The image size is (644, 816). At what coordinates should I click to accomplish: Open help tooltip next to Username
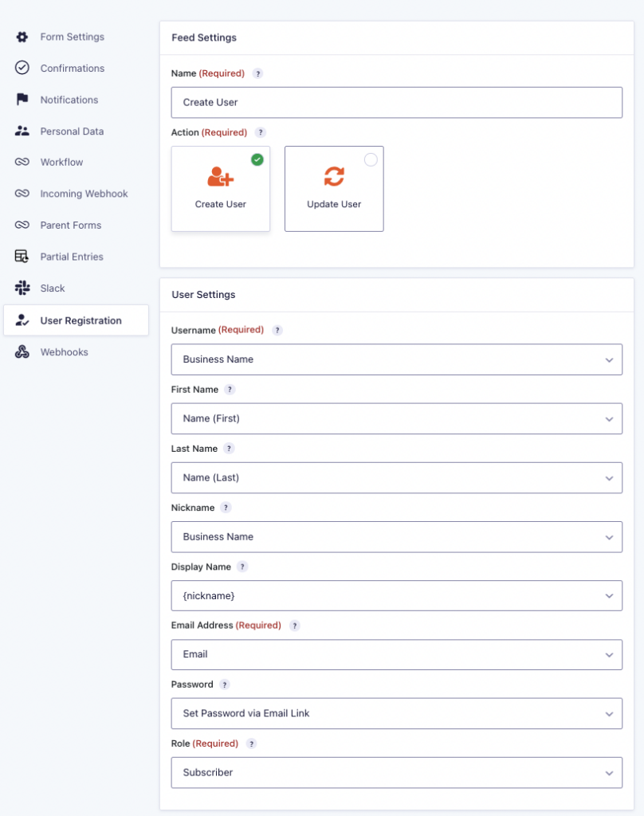pyautogui.click(x=277, y=330)
